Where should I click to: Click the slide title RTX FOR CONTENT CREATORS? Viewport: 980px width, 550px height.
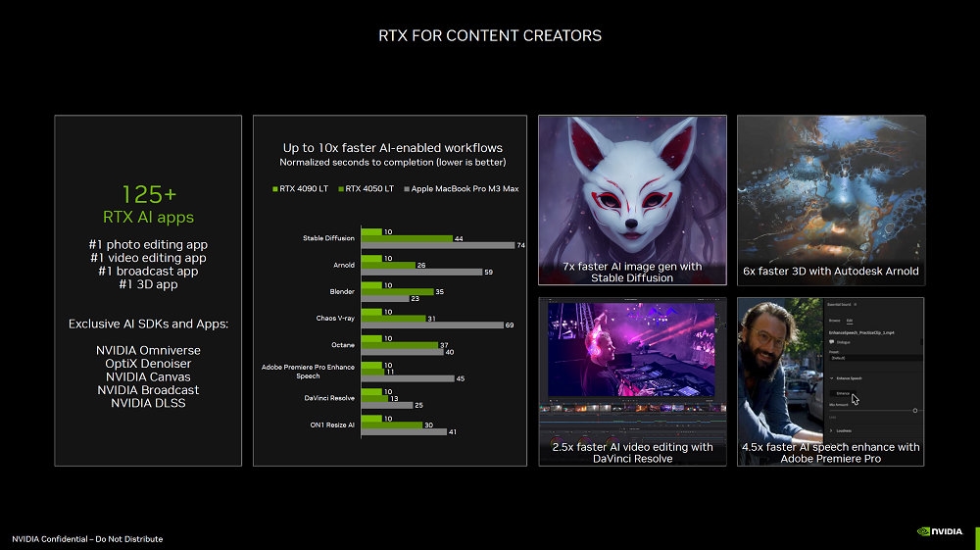click(490, 35)
